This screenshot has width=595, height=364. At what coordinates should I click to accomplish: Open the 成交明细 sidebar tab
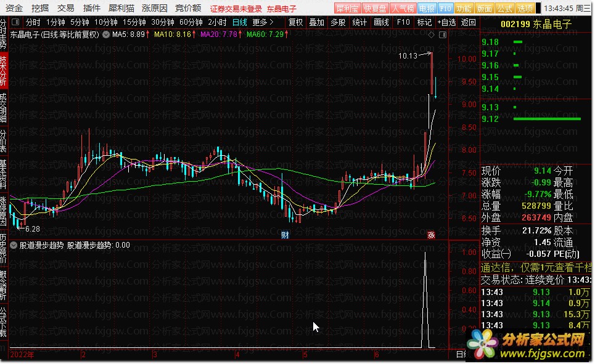tap(4, 108)
